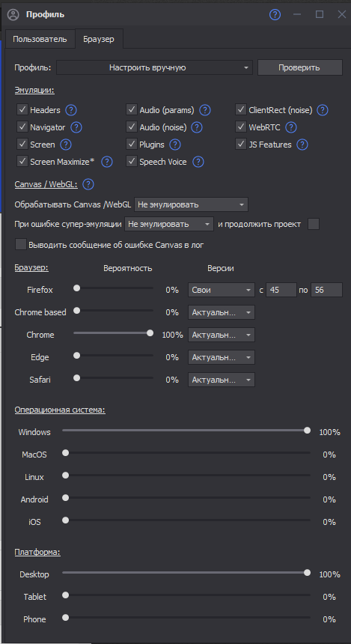Enable Canvas error log message checkbox
Viewport: 351px width, 644px height.
(x=20, y=245)
